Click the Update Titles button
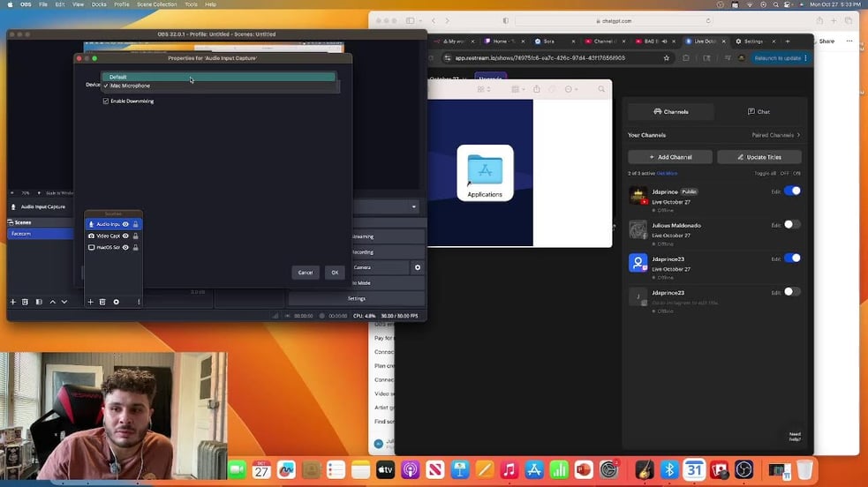The height and width of the screenshot is (487, 868). 759,157
